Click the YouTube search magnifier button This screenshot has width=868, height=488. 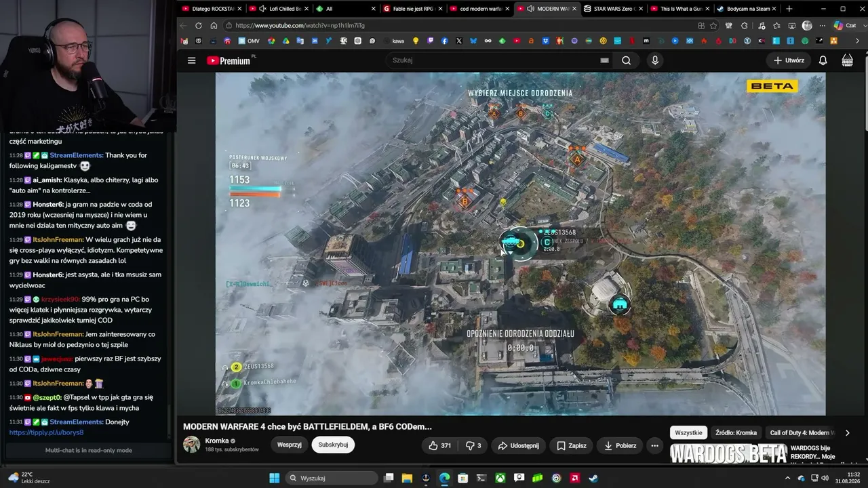coord(626,60)
